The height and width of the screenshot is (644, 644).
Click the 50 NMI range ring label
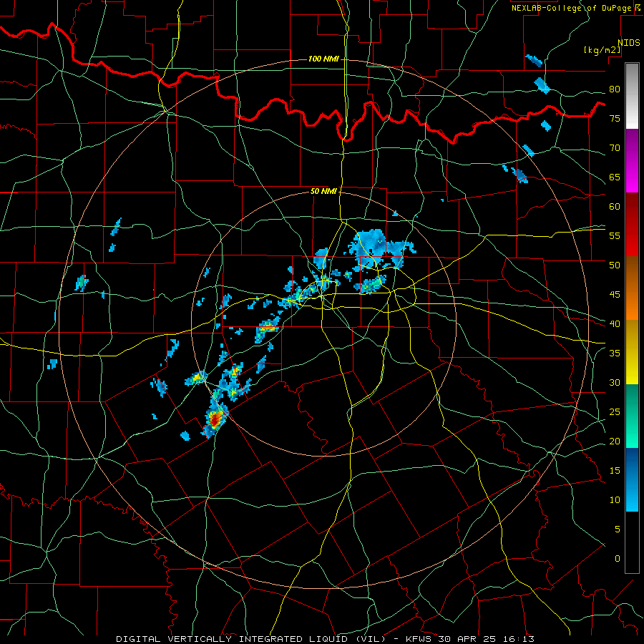click(x=323, y=191)
